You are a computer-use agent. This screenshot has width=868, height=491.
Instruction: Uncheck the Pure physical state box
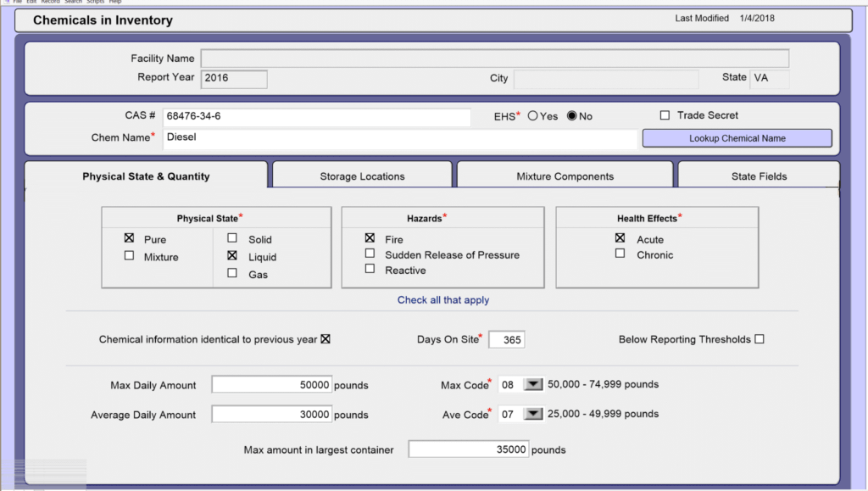[129, 238]
